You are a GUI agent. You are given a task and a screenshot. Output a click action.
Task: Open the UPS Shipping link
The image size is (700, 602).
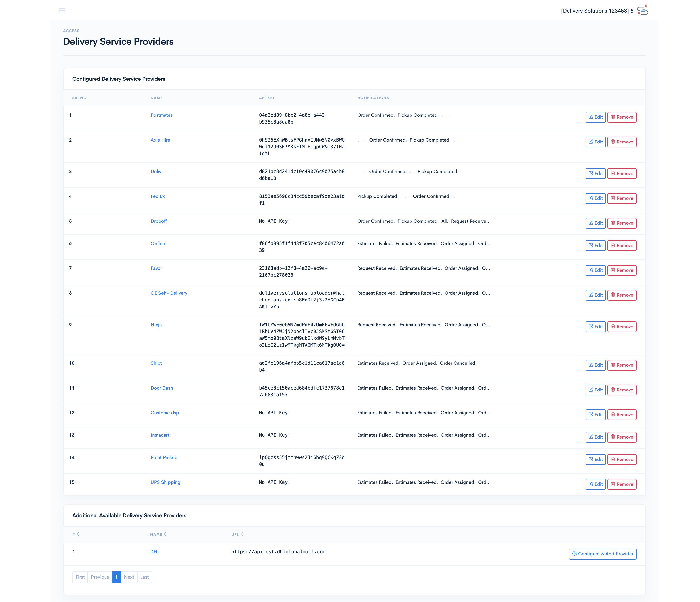click(x=165, y=482)
